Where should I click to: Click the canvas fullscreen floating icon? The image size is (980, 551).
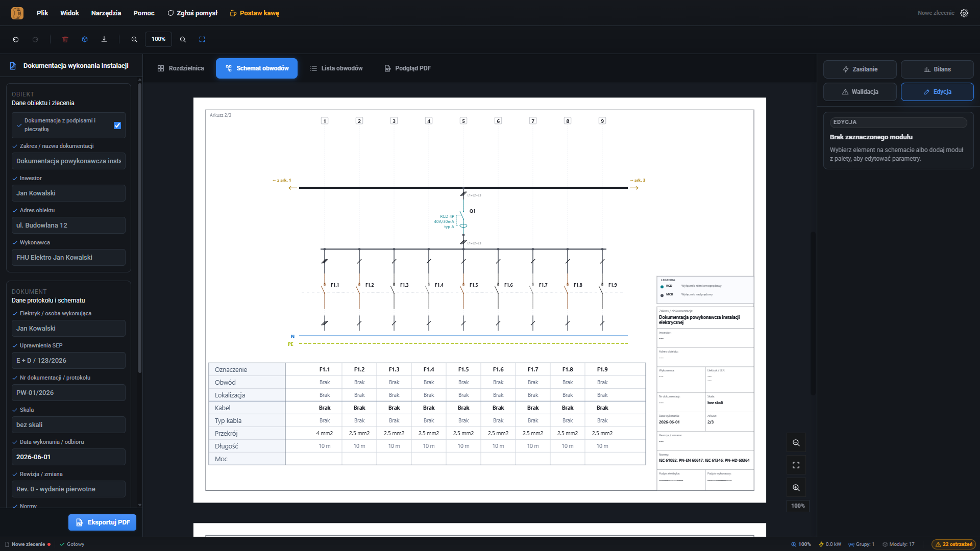tap(796, 465)
